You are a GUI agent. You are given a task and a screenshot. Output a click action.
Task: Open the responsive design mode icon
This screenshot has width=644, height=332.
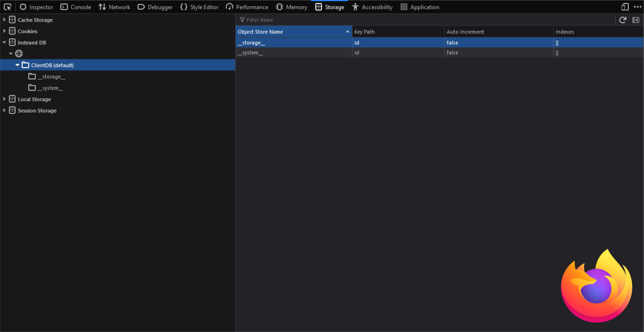pos(625,7)
